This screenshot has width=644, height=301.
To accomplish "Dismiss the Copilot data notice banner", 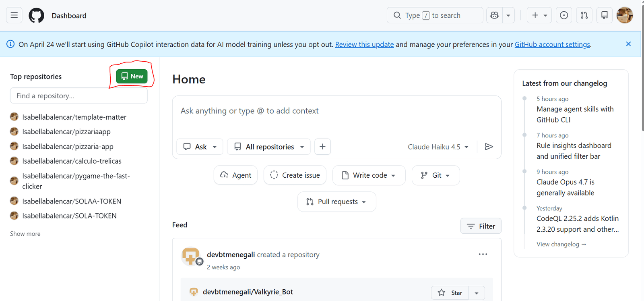I will [628, 44].
